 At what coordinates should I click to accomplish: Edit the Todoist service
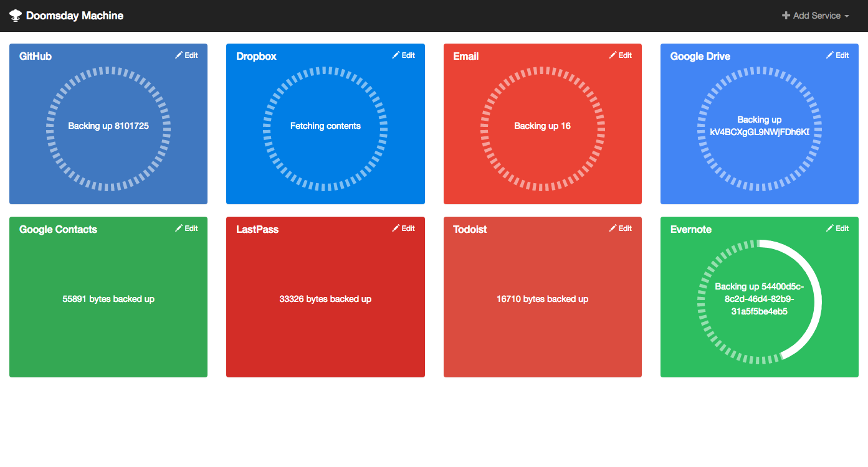(620, 229)
